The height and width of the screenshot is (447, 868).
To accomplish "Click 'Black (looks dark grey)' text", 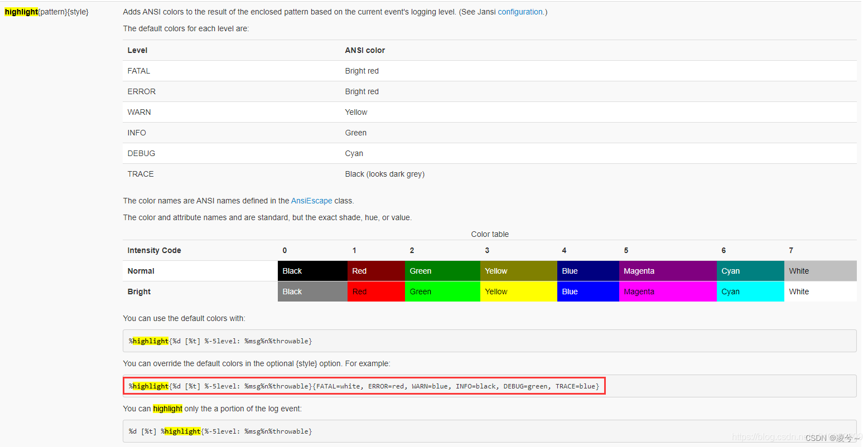I will click(x=384, y=174).
